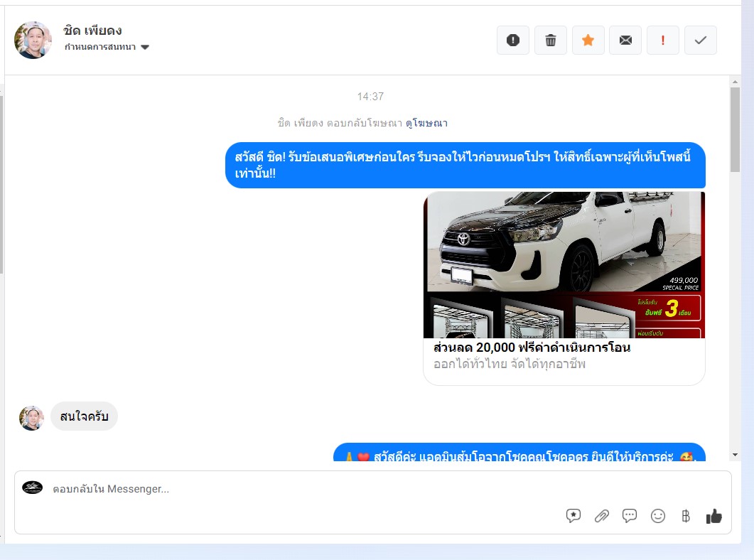The height and width of the screenshot is (560, 754).
Task: Click sender avatar beside สนใจครับ
Action: point(31,418)
